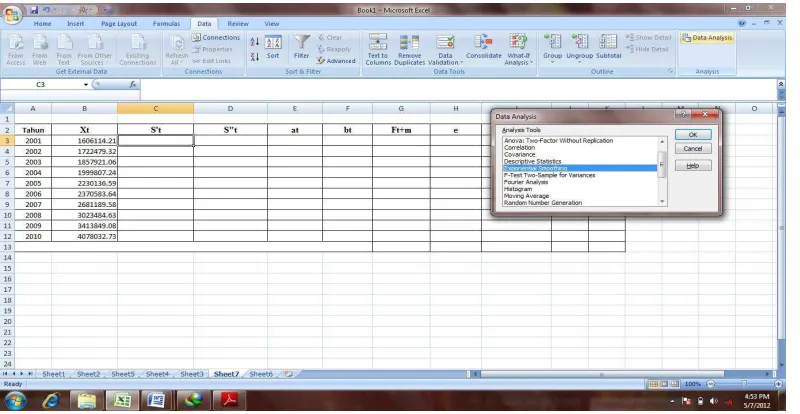Click Hide Detail
The height and width of the screenshot is (414, 800).
point(647,50)
